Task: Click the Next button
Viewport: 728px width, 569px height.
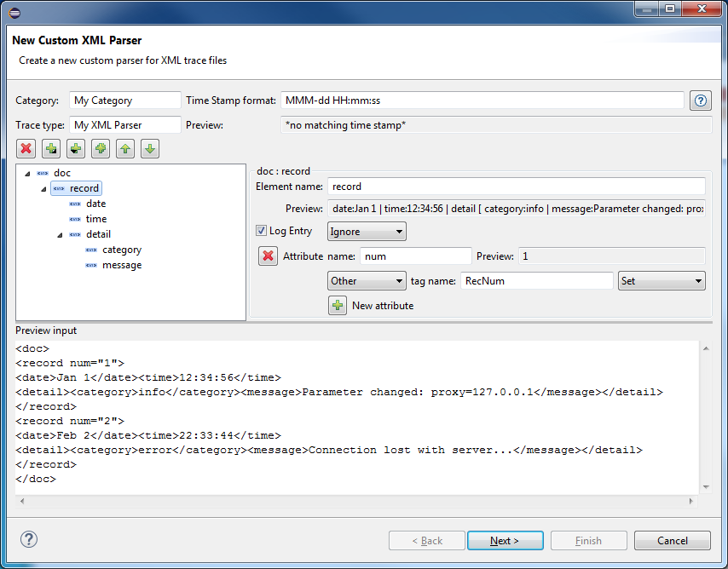Action: click(x=504, y=541)
